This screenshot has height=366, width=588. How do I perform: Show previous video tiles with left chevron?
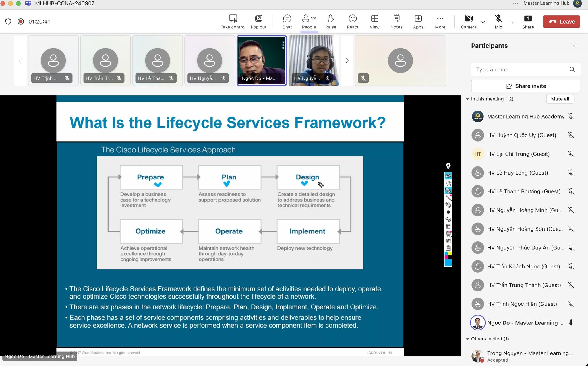[20, 61]
